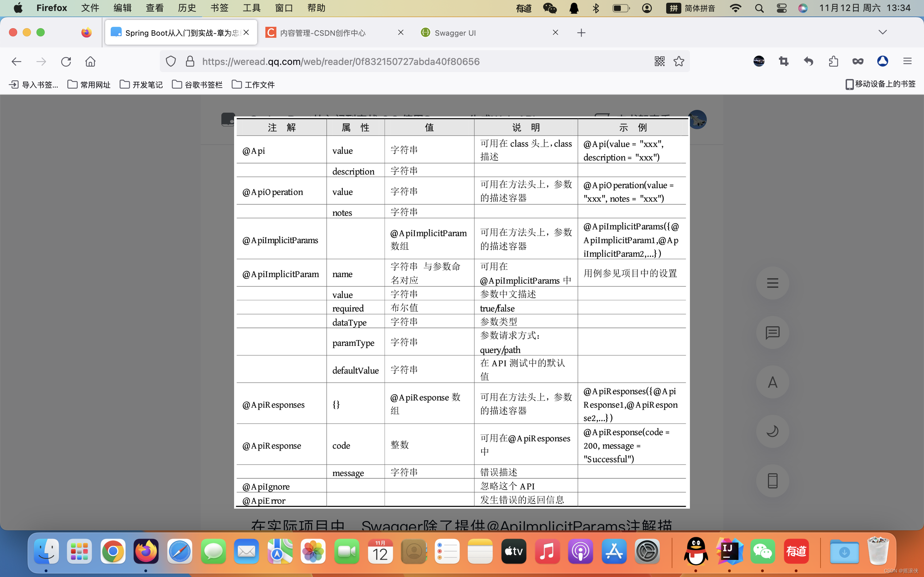924x577 pixels.
Task: Click the mobile reading phone icon
Action: click(x=773, y=481)
